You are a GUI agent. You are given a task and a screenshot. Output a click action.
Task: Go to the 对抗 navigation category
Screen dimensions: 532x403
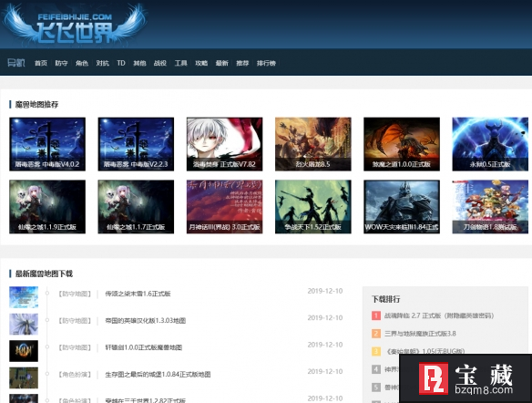click(x=102, y=63)
